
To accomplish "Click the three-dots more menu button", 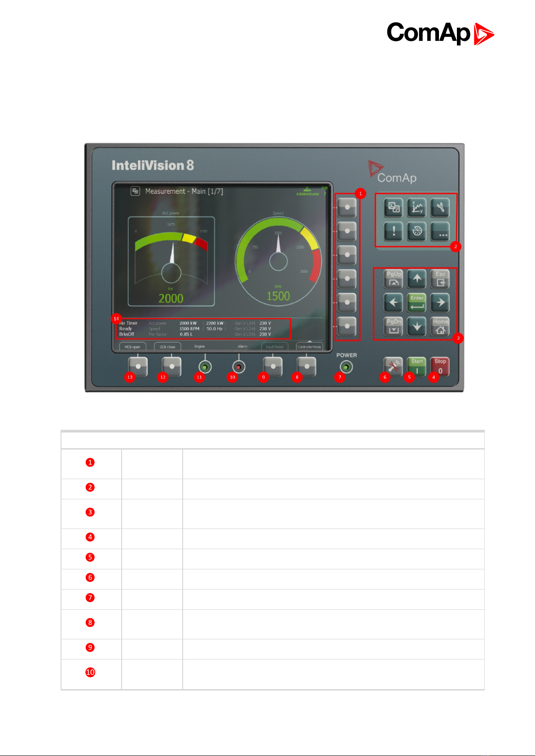I will click(x=440, y=232).
